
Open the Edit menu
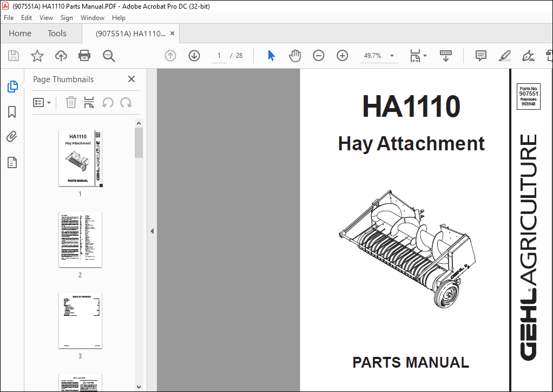point(27,18)
